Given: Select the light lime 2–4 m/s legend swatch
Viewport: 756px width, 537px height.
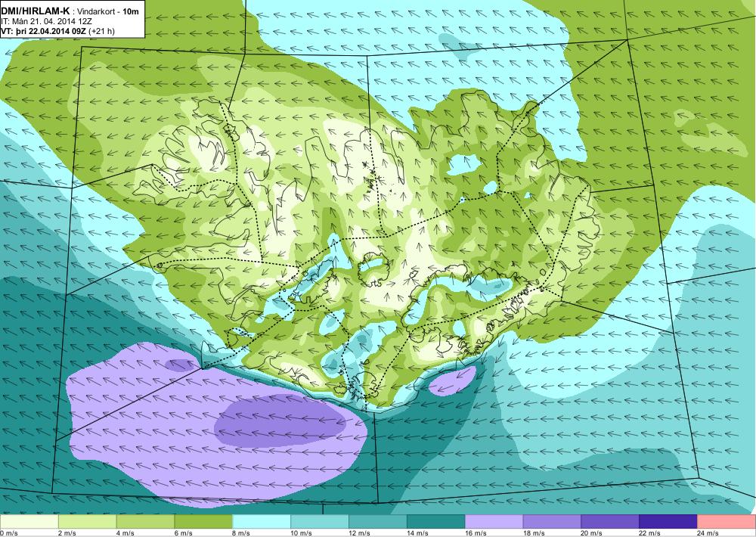Looking at the screenshot, I should coord(87,522).
